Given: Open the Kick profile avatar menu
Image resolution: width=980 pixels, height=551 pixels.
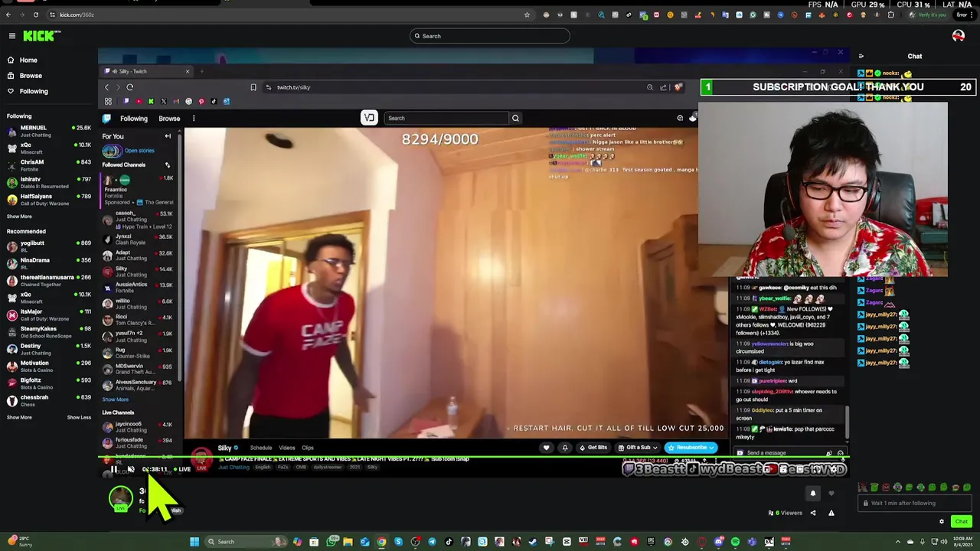Looking at the screenshot, I should point(958,36).
